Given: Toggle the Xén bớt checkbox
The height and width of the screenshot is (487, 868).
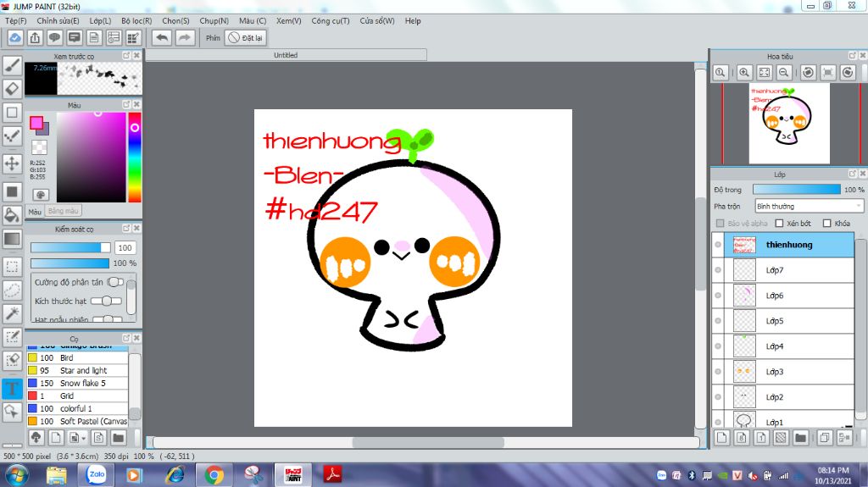Looking at the screenshot, I should coord(780,223).
